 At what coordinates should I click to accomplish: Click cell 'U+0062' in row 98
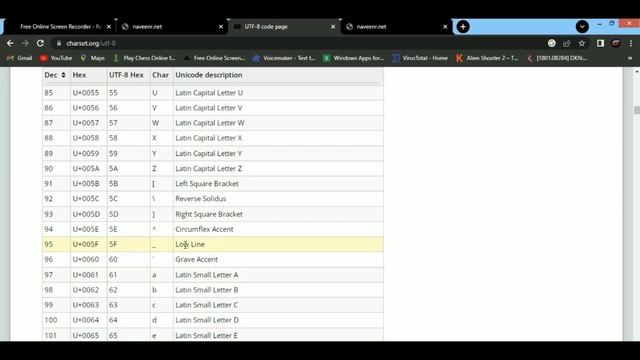(86, 290)
